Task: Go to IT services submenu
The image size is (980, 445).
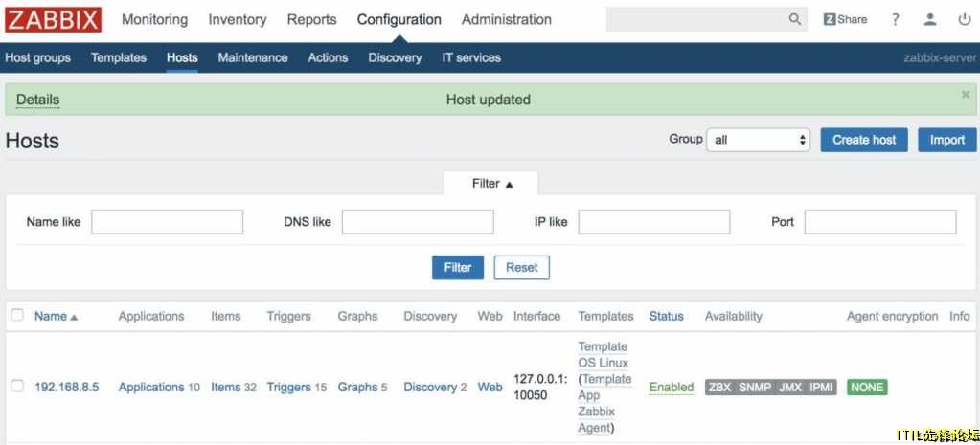Action: (471, 58)
